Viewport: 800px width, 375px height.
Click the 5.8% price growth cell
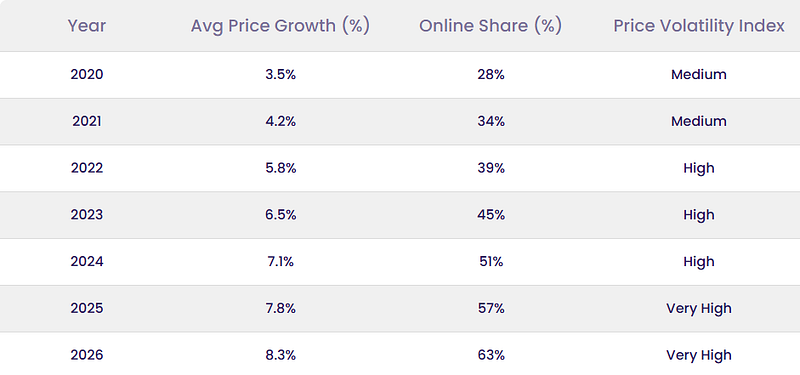[281, 168]
